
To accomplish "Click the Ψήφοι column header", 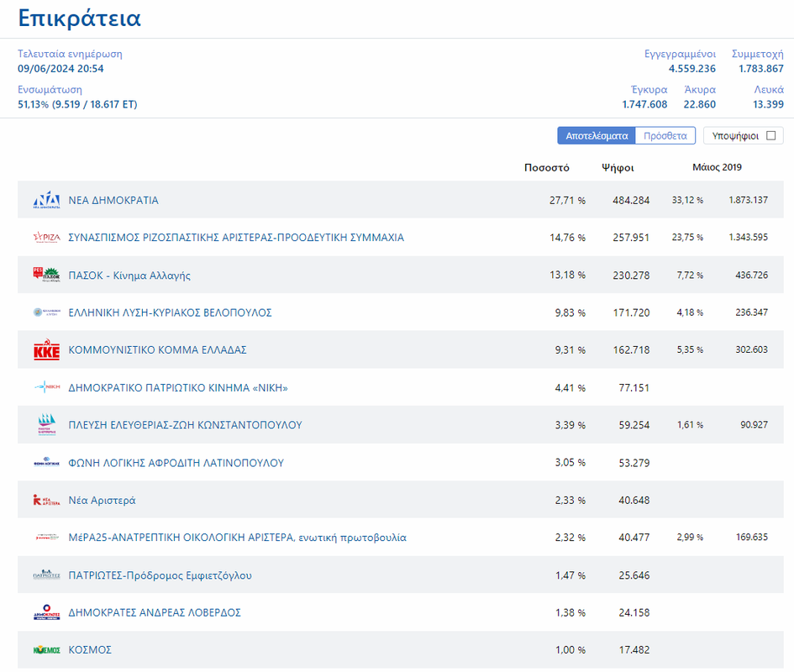I will coord(618,168).
